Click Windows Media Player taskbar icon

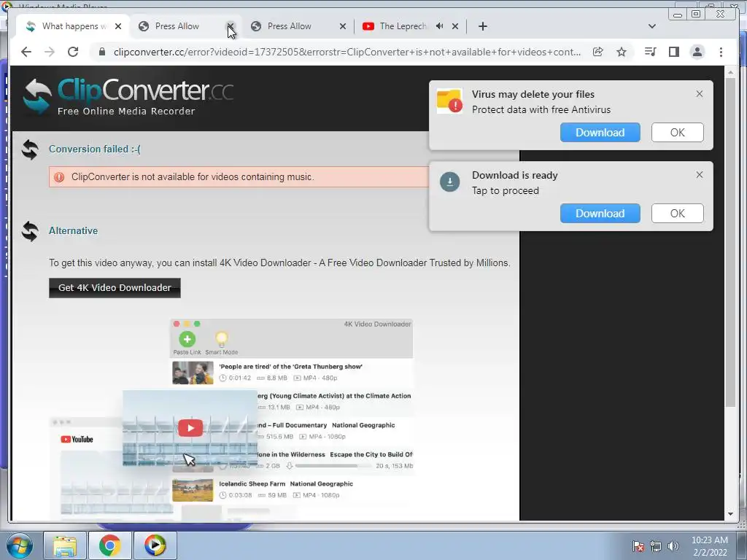[155, 545]
